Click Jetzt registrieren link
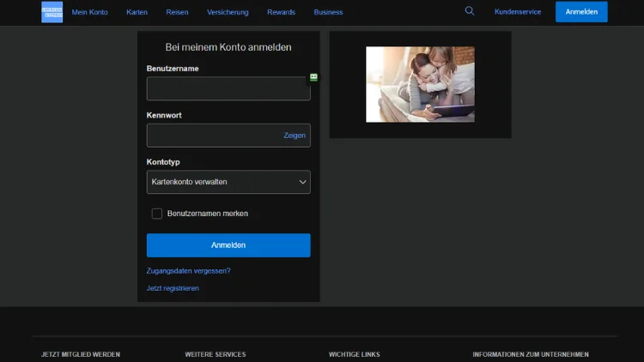The image size is (644, 362). pyautogui.click(x=173, y=288)
